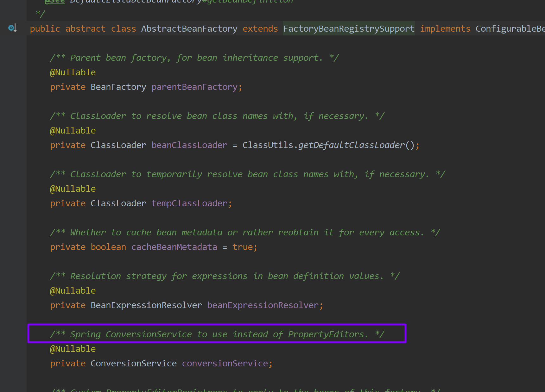Click 'ClassLoader to temporarily resolve' comment
The height and width of the screenshot is (392, 545).
click(248, 174)
